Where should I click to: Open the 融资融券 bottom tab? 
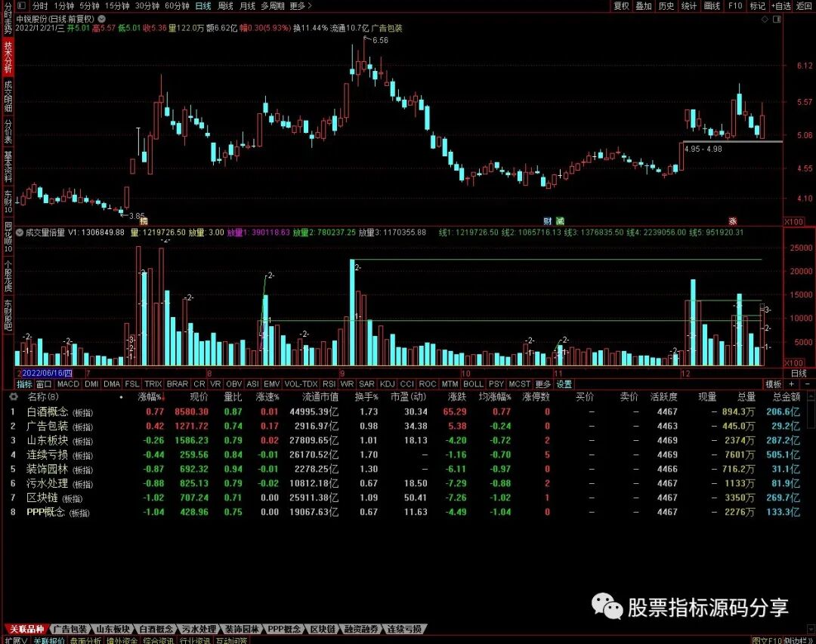[x=360, y=629]
